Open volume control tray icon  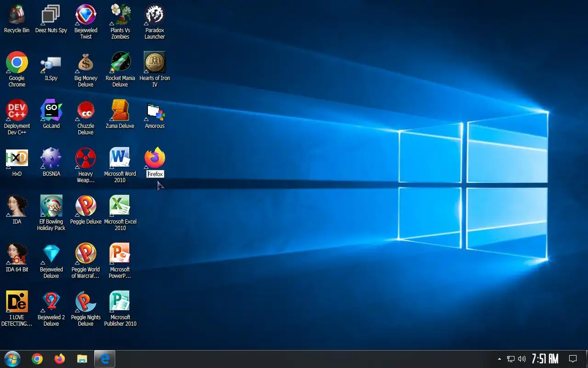[x=522, y=359]
